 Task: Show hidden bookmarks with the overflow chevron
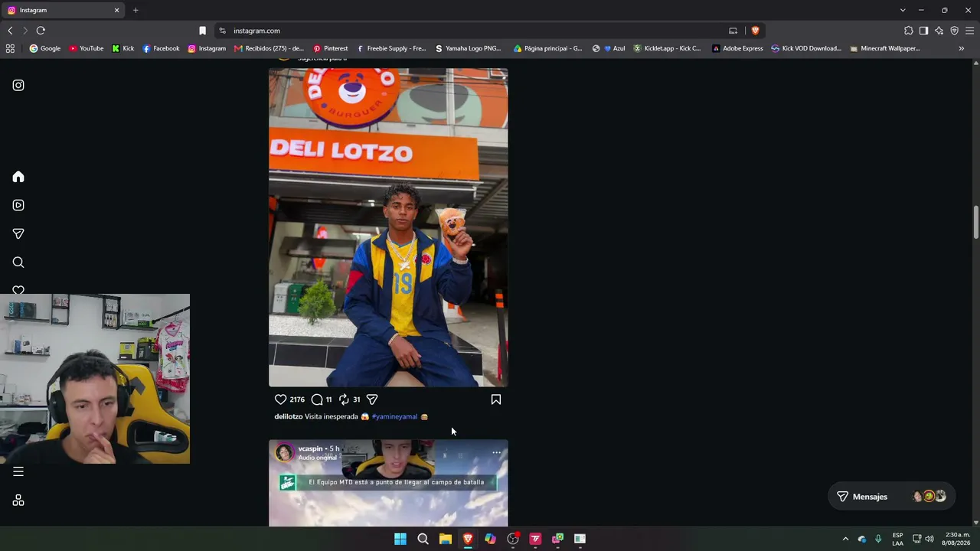pyautogui.click(x=961, y=48)
